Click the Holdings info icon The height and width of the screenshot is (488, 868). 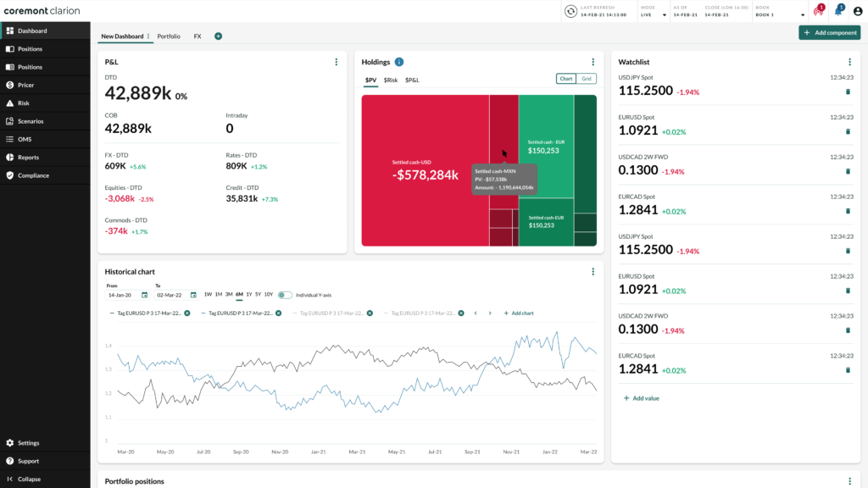(x=399, y=62)
